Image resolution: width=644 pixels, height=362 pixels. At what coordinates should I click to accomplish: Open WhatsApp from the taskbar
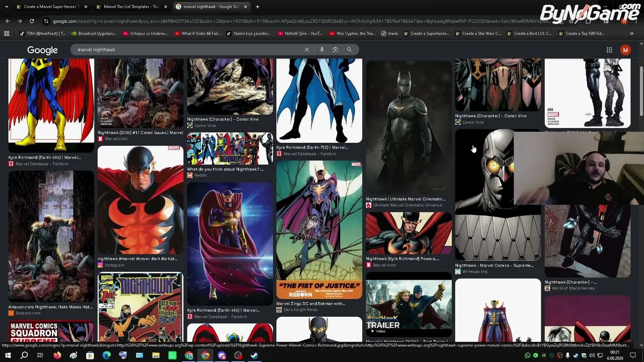[173, 355]
